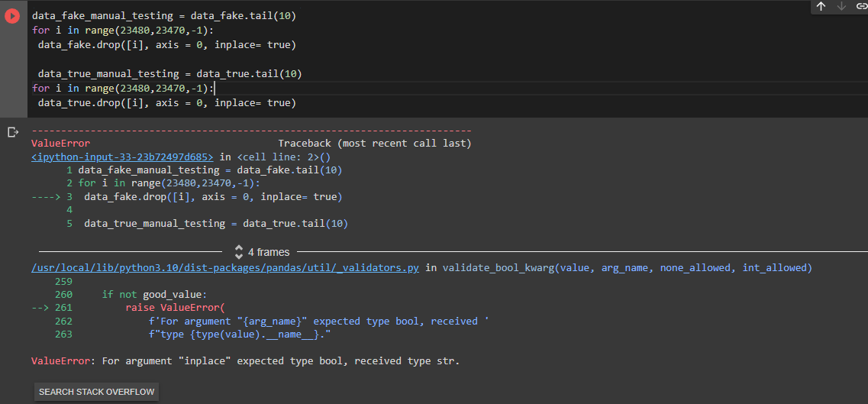This screenshot has width=868, height=404.
Task: Move cell down with the down arrow
Action: click(841, 6)
